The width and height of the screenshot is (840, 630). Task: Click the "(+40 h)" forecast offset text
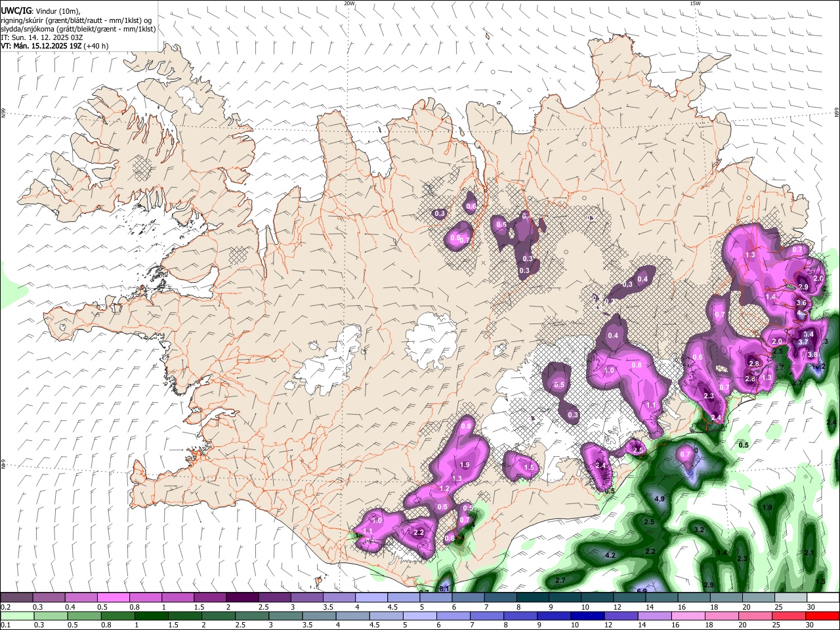click(96, 46)
